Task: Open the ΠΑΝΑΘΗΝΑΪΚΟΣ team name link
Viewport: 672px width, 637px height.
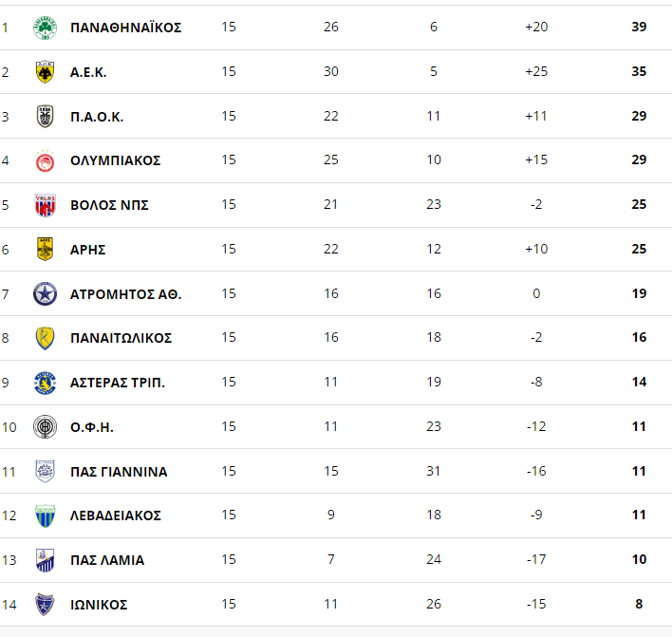Action: [x=126, y=28]
